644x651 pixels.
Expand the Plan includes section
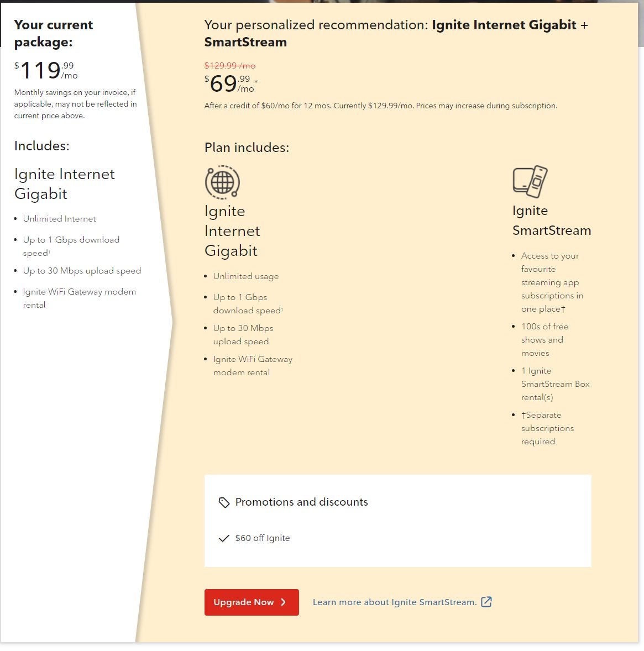coord(247,148)
